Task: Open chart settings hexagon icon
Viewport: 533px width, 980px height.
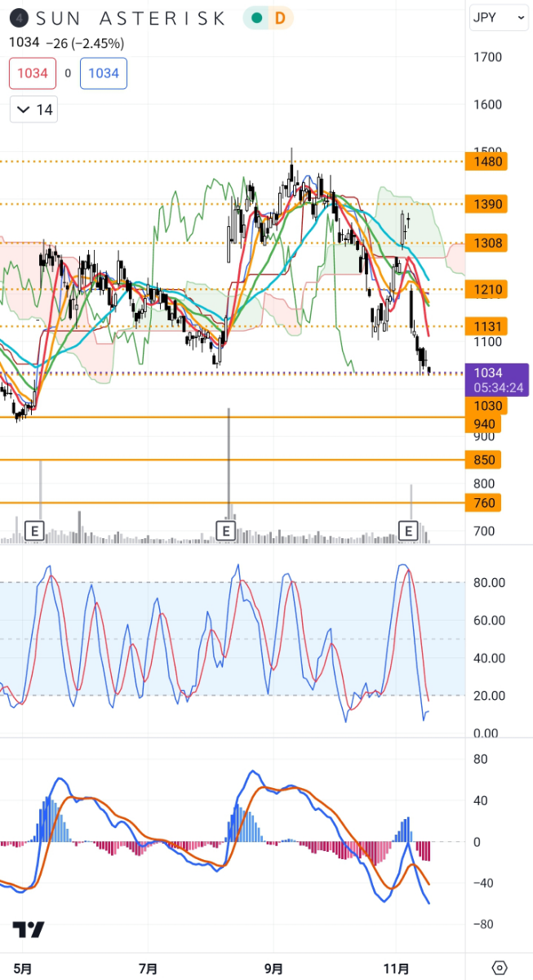Action: coord(500,968)
